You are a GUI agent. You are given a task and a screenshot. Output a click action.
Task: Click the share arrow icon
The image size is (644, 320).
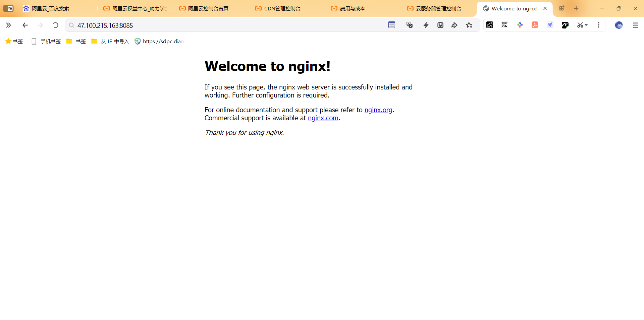pos(454,25)
